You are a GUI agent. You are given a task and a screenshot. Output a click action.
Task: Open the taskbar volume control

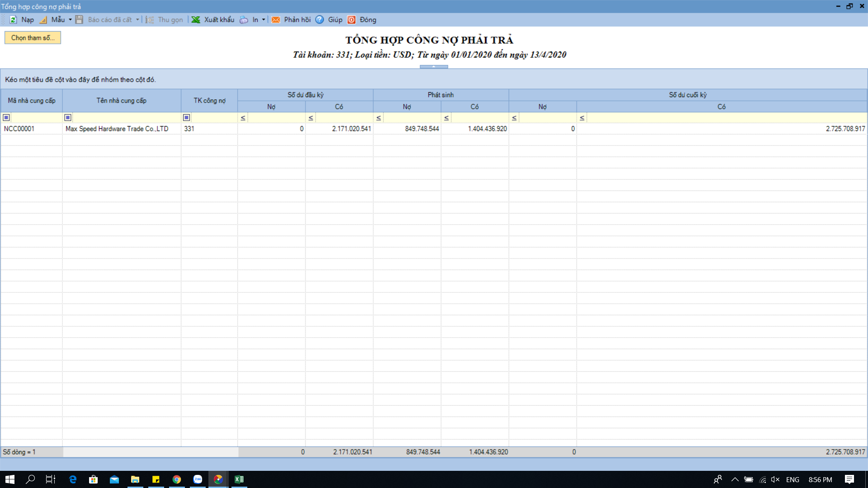tap(775, 479)
